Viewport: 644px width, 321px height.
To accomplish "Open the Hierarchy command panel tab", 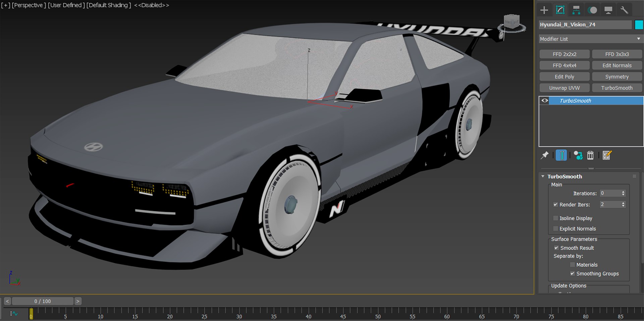I will pos(576,10).
